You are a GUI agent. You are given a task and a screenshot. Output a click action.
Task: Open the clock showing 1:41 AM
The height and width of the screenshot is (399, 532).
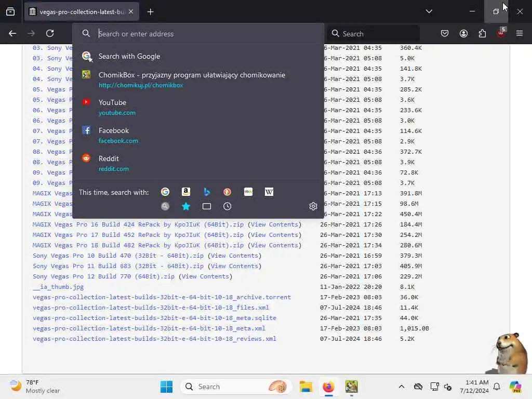[474, 387]
